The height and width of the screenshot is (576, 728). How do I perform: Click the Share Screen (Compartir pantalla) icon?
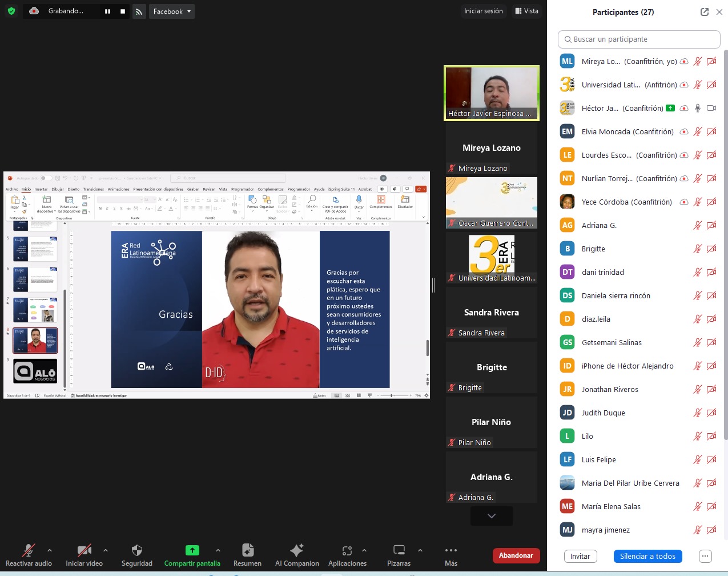point(192,550)
